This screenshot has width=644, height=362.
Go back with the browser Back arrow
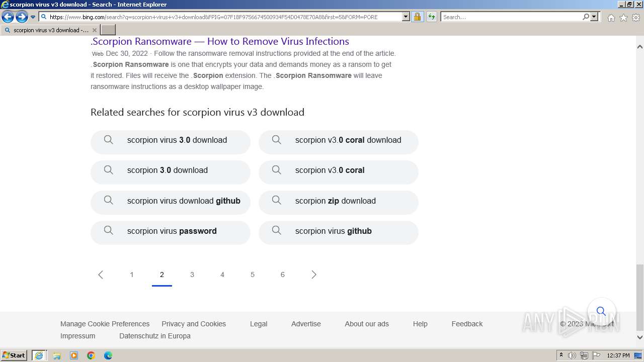[8, 17]
